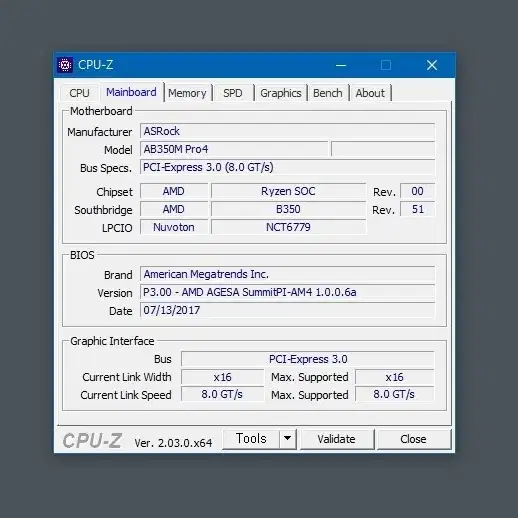Screen dimensions: 518x518
Task: Select the Model field AB350M Pro4
Action: (x=234, y=149)
